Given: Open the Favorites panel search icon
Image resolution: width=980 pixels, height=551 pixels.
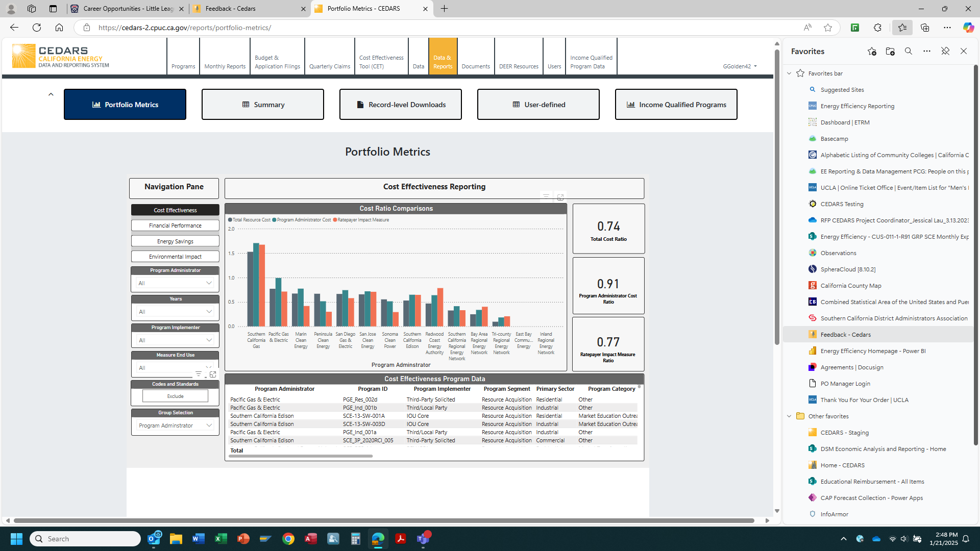Looking at the screenshot, I should click(909, 51).
